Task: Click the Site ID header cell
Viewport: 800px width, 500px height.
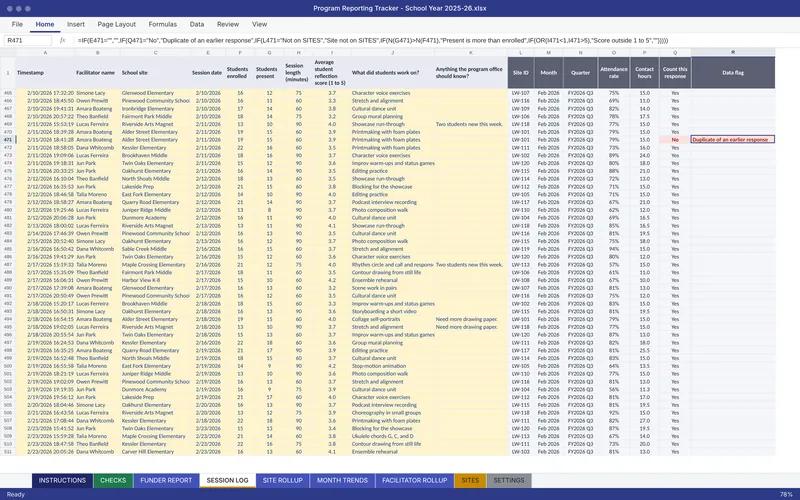Action: tap(521, 72)
